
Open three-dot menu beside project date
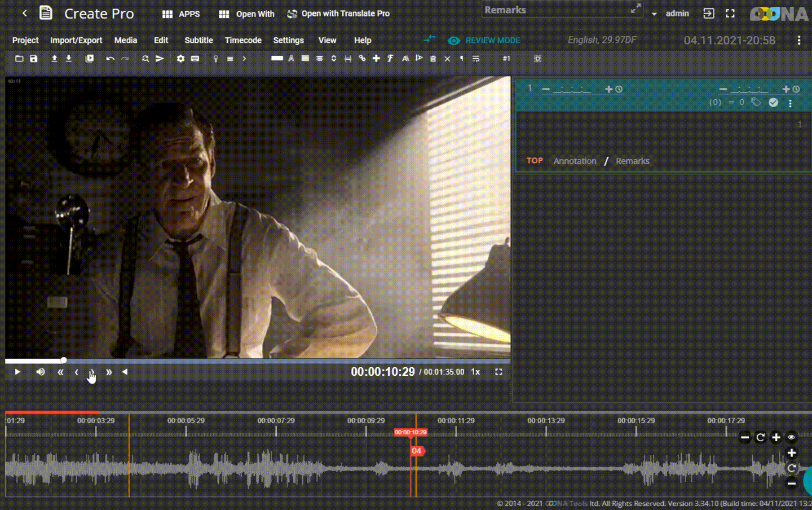coord(799,40)
